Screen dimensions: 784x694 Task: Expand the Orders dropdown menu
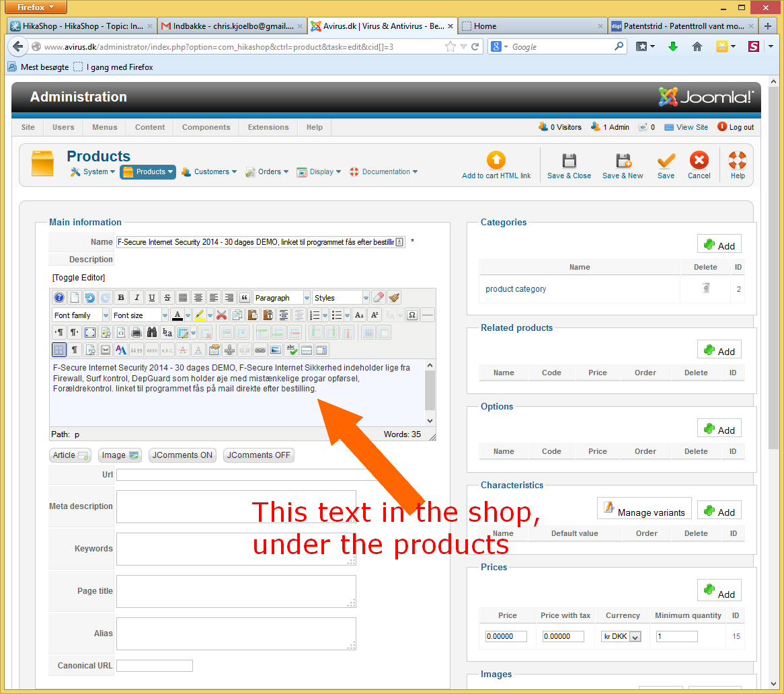pos(267,172)
